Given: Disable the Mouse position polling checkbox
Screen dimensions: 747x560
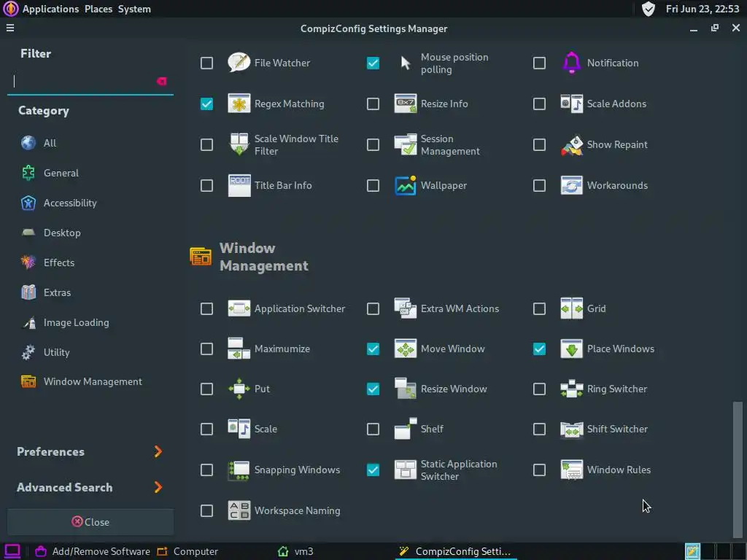Looking at the screenshot, I should click(x=373, y=63).
